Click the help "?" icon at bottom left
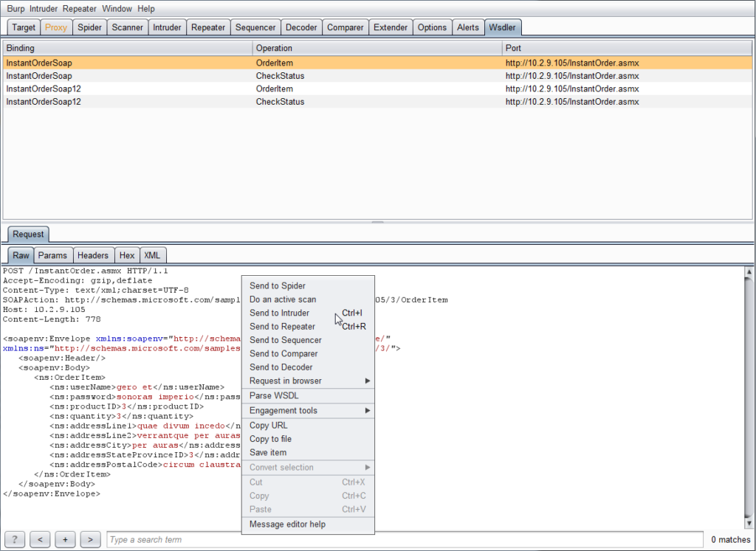Image resolution: width=756 pixels, height=551 pixels. [x=13, y=539]
